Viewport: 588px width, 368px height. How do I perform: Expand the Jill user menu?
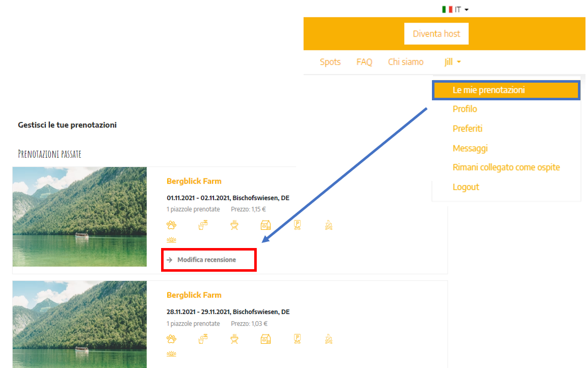(452, 62)
